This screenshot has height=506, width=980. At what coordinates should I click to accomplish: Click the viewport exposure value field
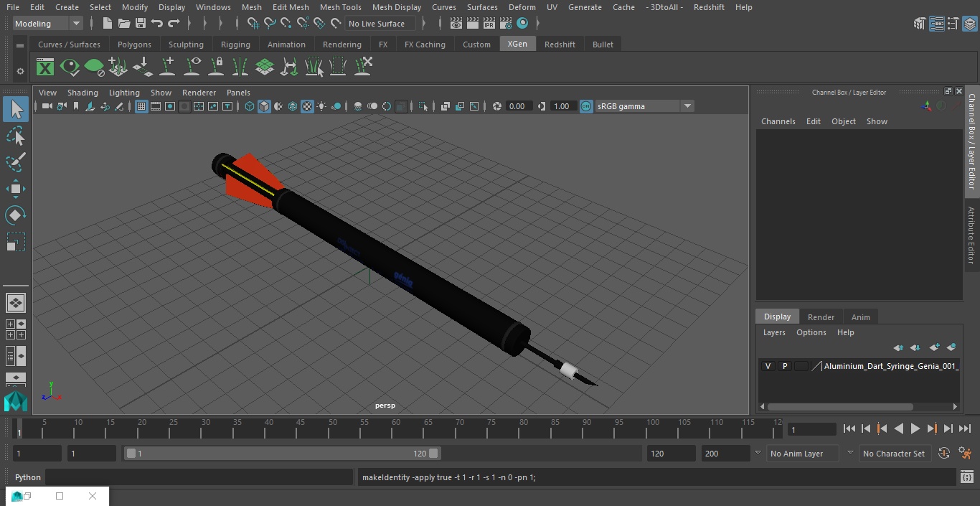[517, 106]
